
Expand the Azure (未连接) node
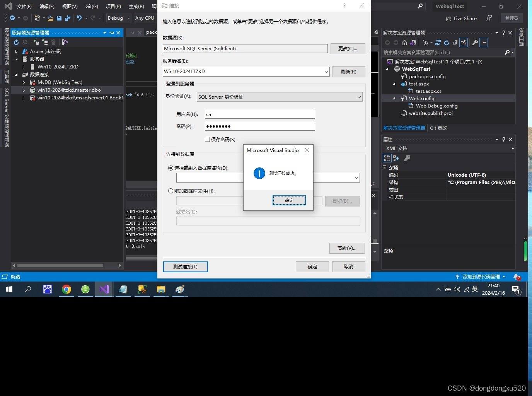click(x=16, y=51)
